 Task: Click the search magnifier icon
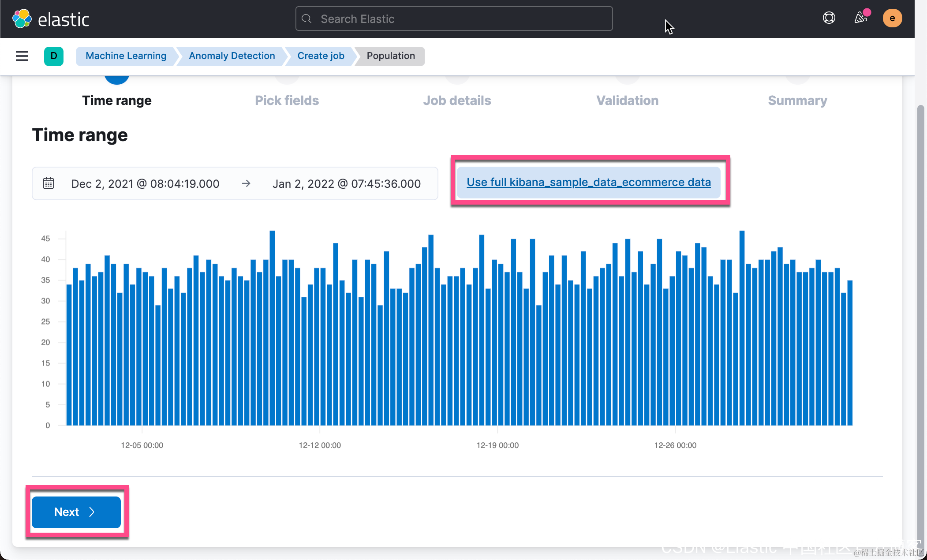(307, 19)
